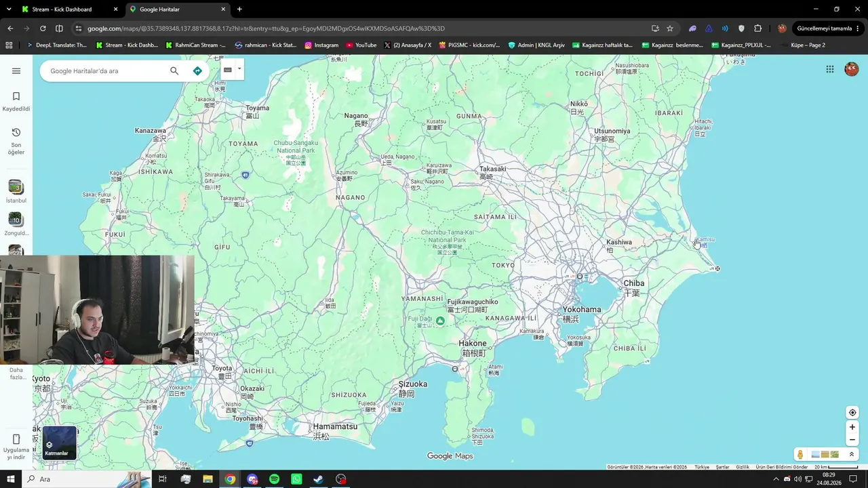The width and height of the screenshot is (868, 488).
Task: Select the Zonguldak recent thumbnail
Action: tap(16, 220)
